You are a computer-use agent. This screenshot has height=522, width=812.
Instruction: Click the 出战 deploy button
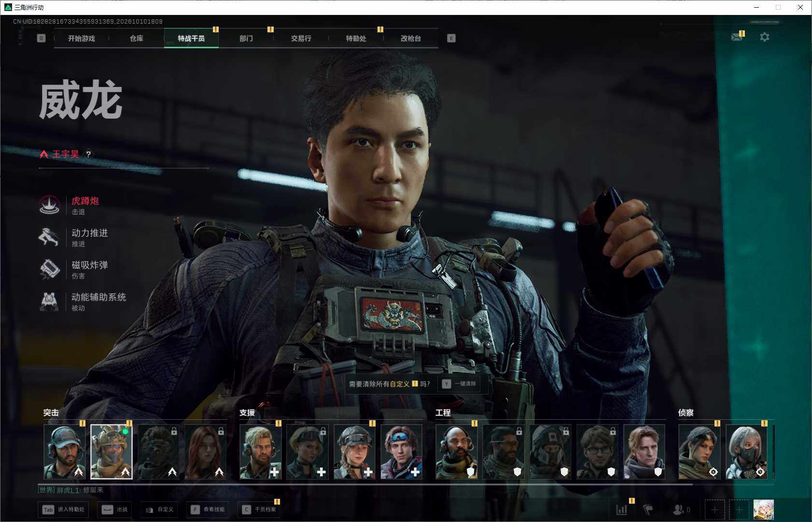[x=115, y=509]
